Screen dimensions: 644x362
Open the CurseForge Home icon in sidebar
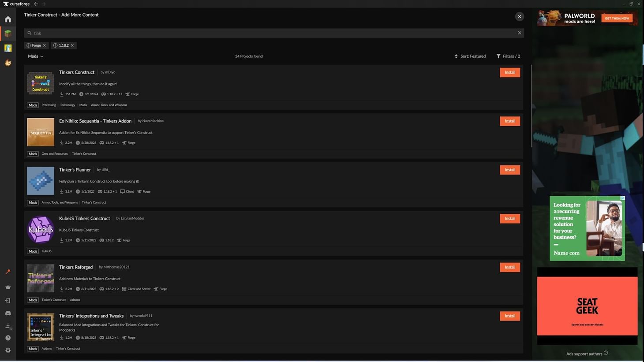[x=7, y=19]
